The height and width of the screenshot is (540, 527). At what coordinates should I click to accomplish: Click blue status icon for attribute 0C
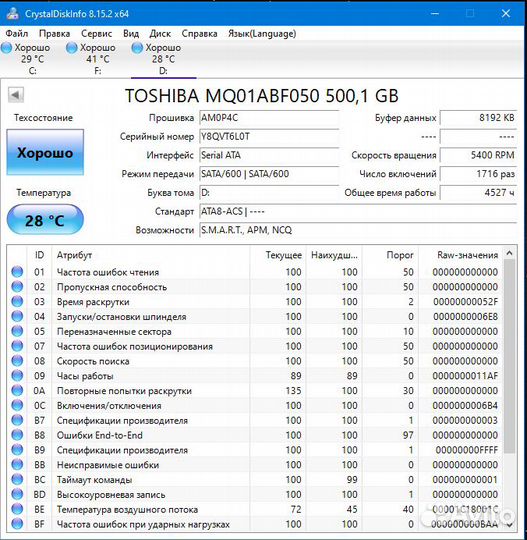coord(17,405)
